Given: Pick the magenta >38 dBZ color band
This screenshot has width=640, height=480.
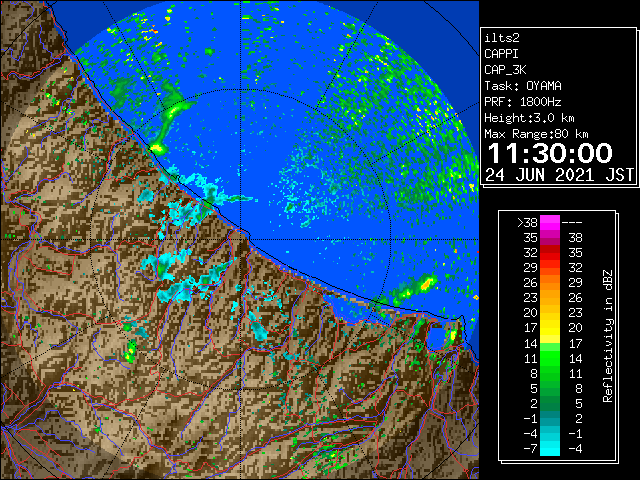Looking at the screenshot, I should coord(550,222).
